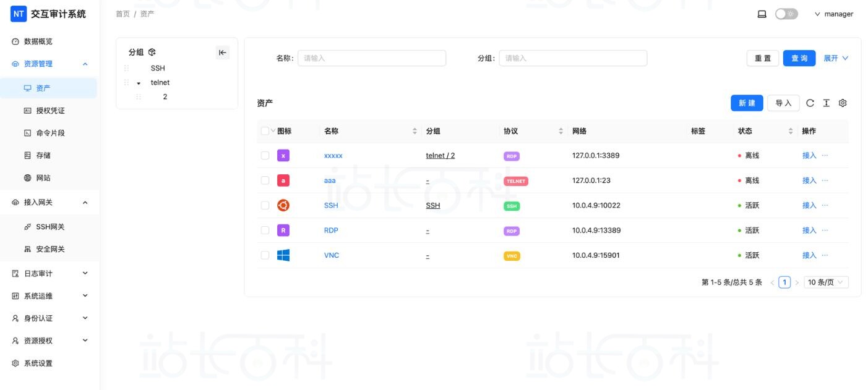Collapse the telnet tree node

tap(139, 83)
